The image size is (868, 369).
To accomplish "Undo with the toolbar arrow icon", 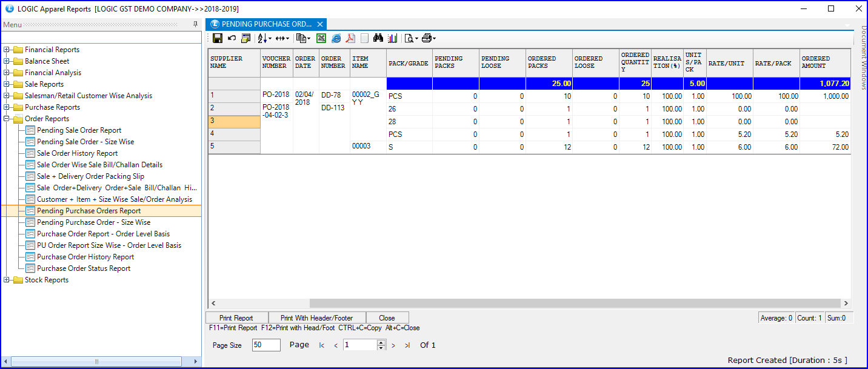I will pyautogui.click(x=231, y=38).
